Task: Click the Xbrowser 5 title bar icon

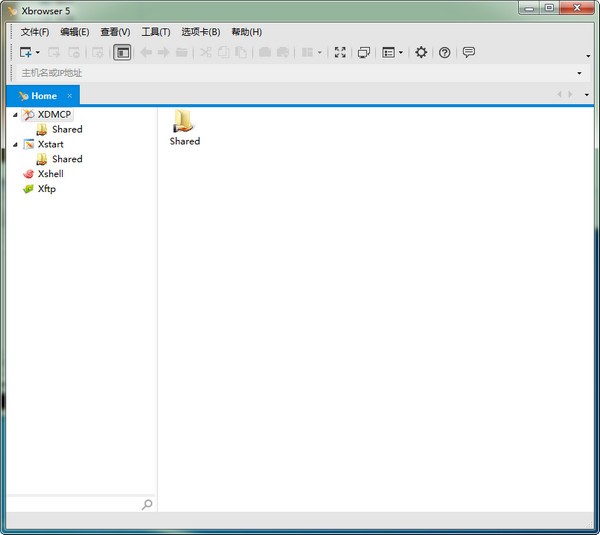Action: [12, 11]
